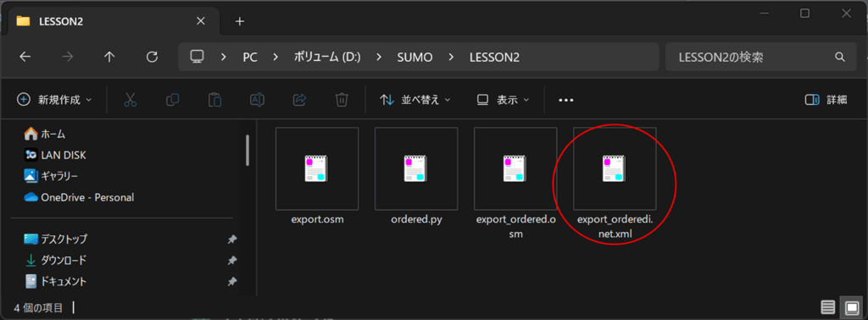This screenshot has width=868, height=320.
Task: Select the ordered.py file
Action: pos(416,176)
